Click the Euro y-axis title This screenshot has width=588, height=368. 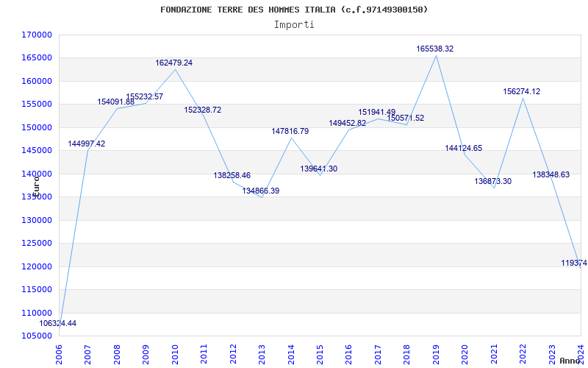[x=36, y=186]
